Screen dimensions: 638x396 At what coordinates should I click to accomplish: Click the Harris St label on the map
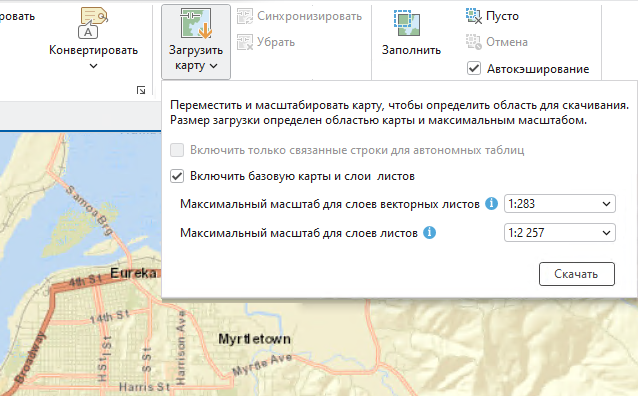tap(144, 387)
